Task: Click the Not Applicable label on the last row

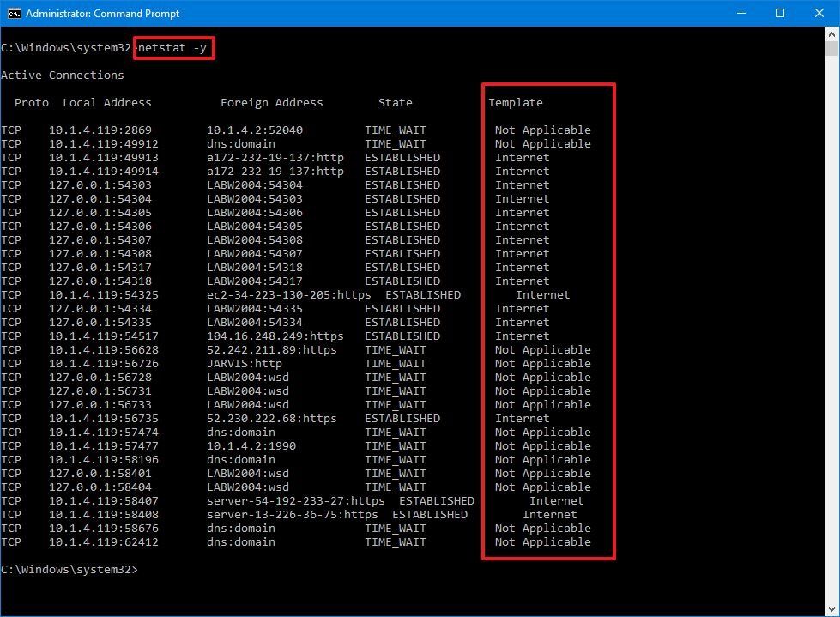Action: point(542,541)
